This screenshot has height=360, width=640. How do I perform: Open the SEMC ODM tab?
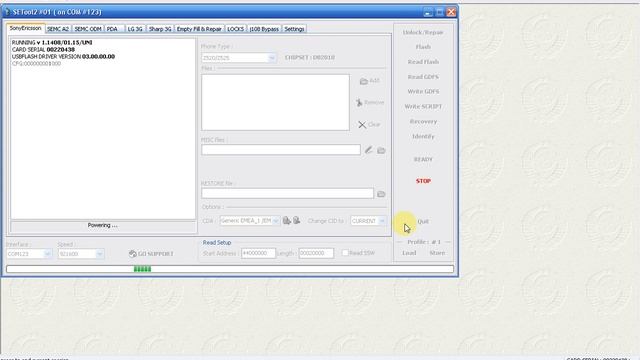[88, 29]
